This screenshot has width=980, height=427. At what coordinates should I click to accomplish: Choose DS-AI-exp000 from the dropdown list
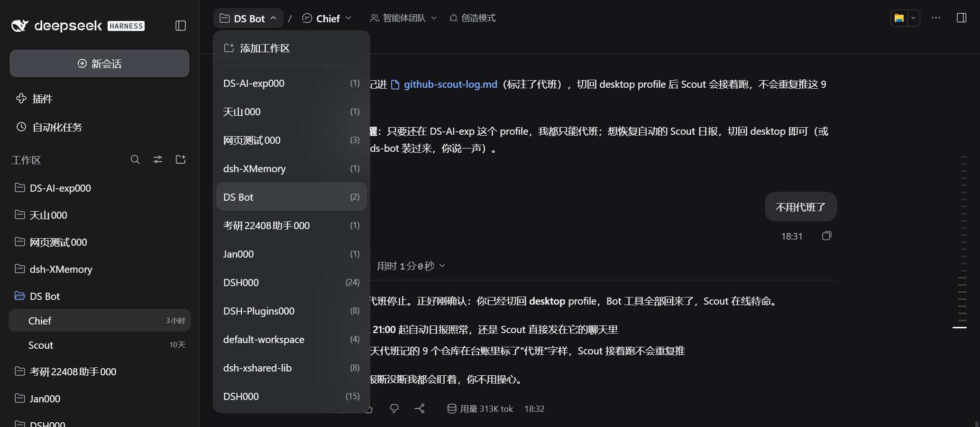[291, 83]
